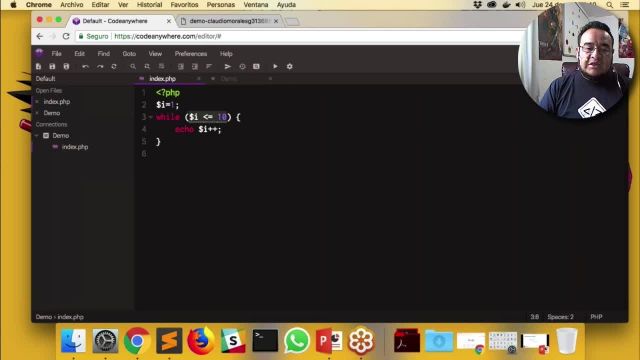Click the Undo toolbar icon
The image size is (640, 360).
click(x=85, y=67)
